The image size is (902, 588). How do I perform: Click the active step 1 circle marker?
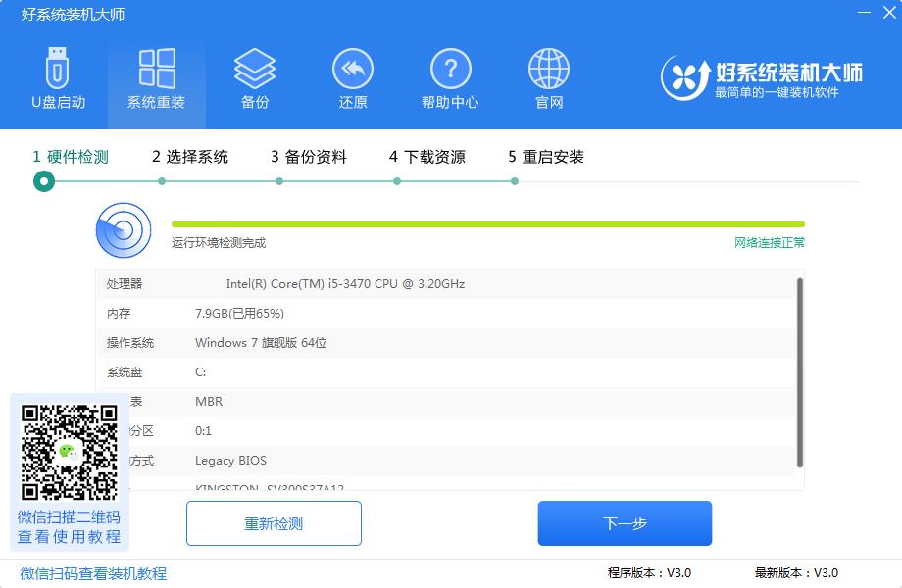point(44,181)
